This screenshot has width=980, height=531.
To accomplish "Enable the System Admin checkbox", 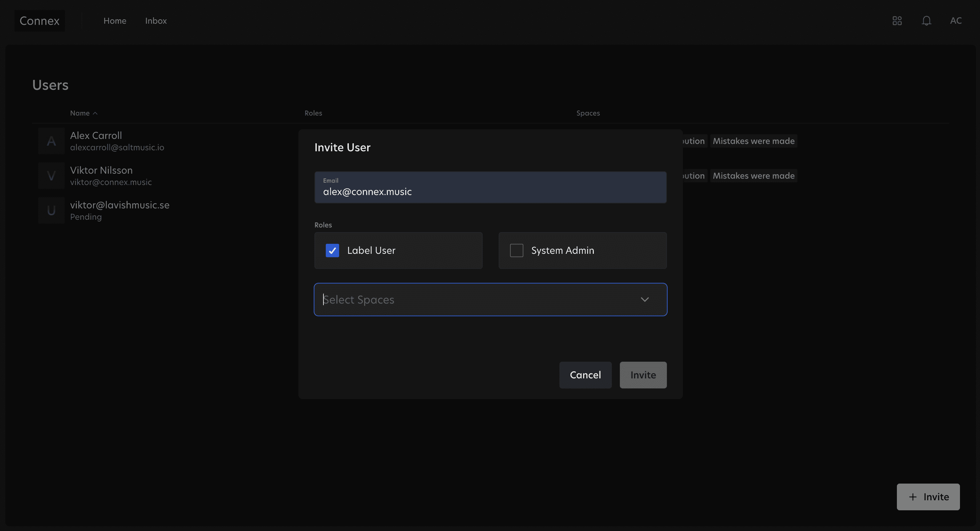I will [x=516, y=250].
